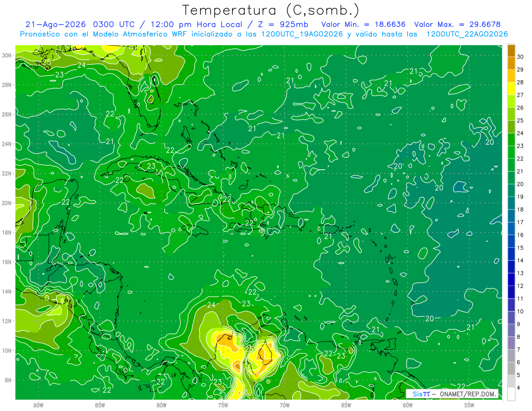Viewport: 532px width, 411px height.
Task: Click the color scale label 27
Action: 520,94
